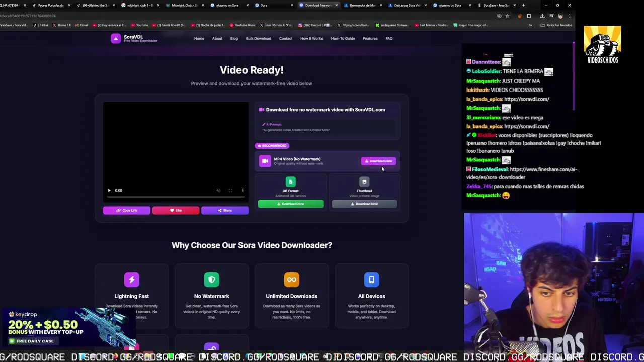Click the browser address bar
The height and width of the screenshot is (362, 644).
(x=247, y=16)
